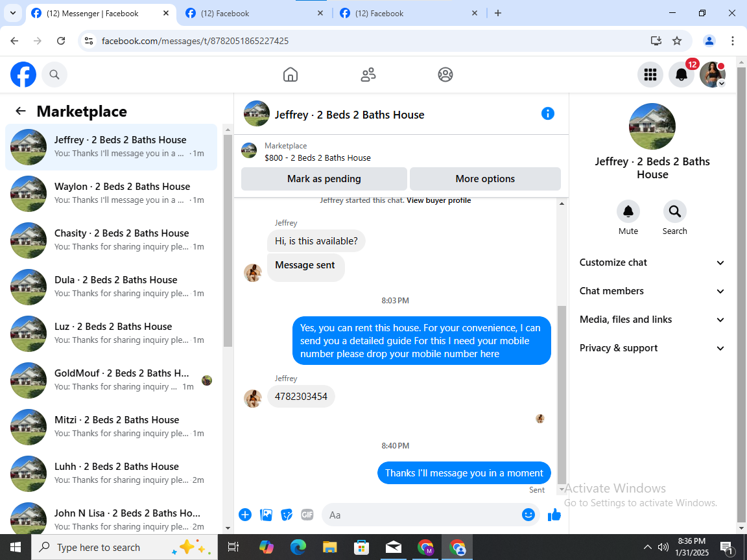Click the Thanks I'll message you bubble
The image size is (747, 560).
point(464,473)
